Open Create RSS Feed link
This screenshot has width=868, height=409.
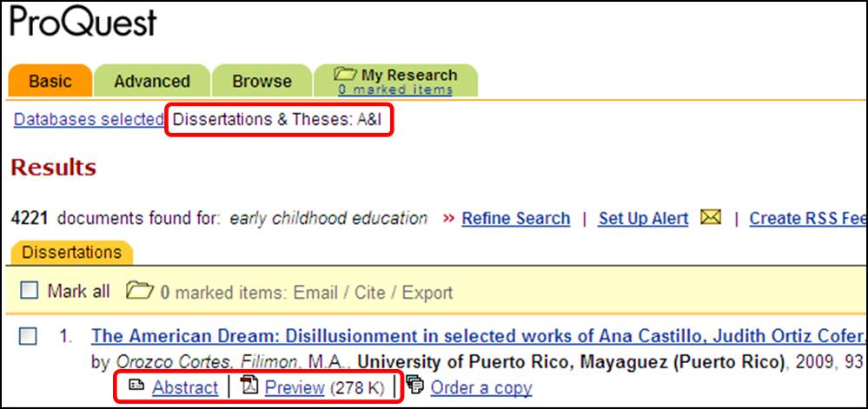point(806,219)
